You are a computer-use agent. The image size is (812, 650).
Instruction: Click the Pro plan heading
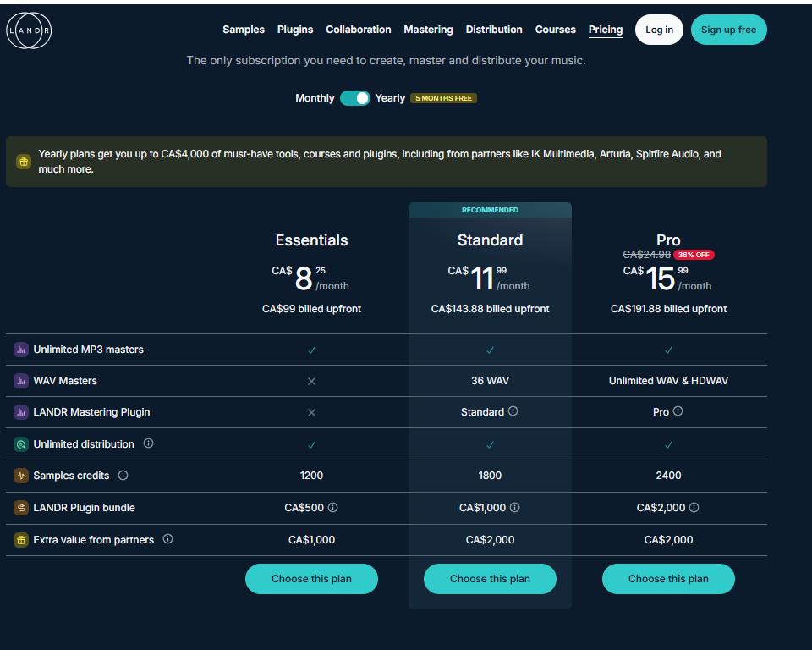pyautogui.click(x=668, y=240)
